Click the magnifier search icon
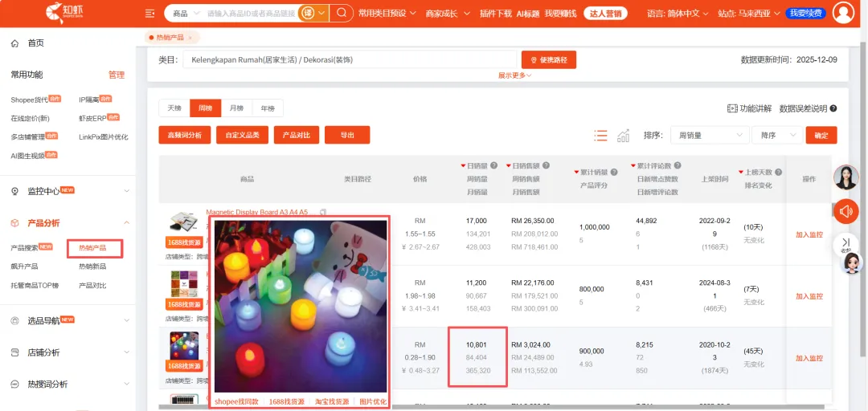 pyautogui.click(x=342, y=13)
